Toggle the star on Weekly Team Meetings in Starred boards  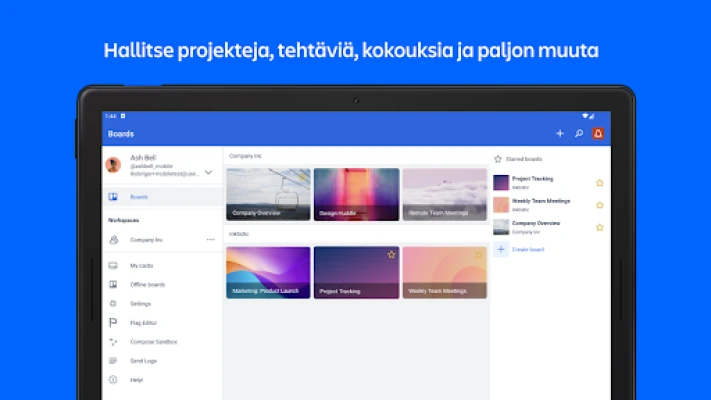coord(600,205)
